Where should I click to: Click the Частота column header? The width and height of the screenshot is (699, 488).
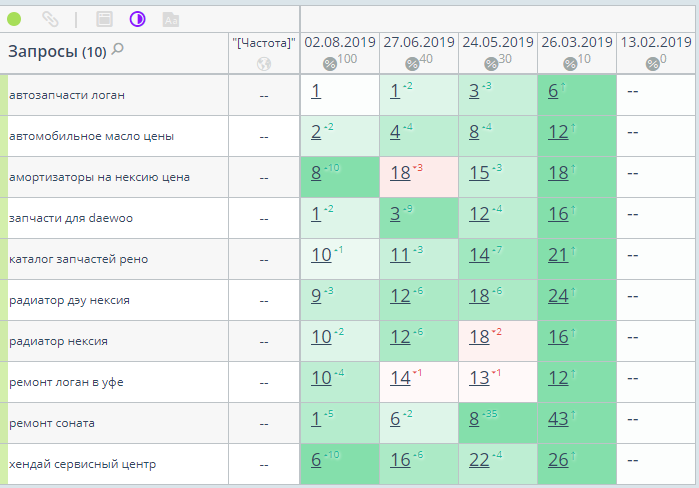tap(264, 43)
